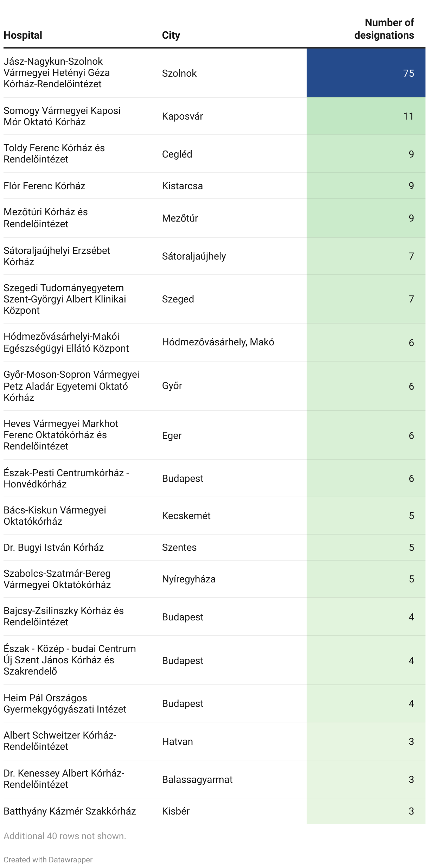Click the Heim Pál Országos Gyermekgyógyászati Intézet name
Screen dimensions: 429x868
click(65, 703)
